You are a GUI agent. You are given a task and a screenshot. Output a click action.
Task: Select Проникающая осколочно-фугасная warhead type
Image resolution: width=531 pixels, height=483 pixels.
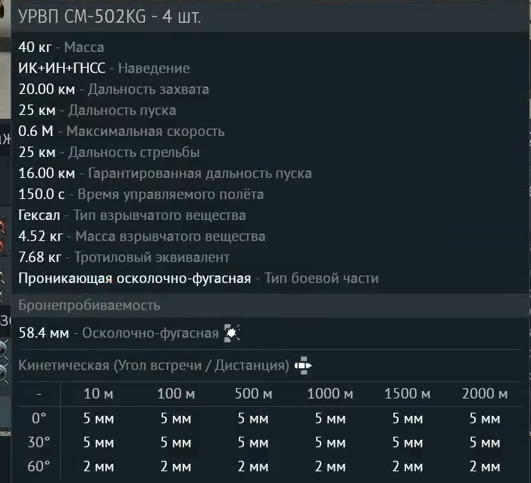pyautogui.click(x=135, y=278)
